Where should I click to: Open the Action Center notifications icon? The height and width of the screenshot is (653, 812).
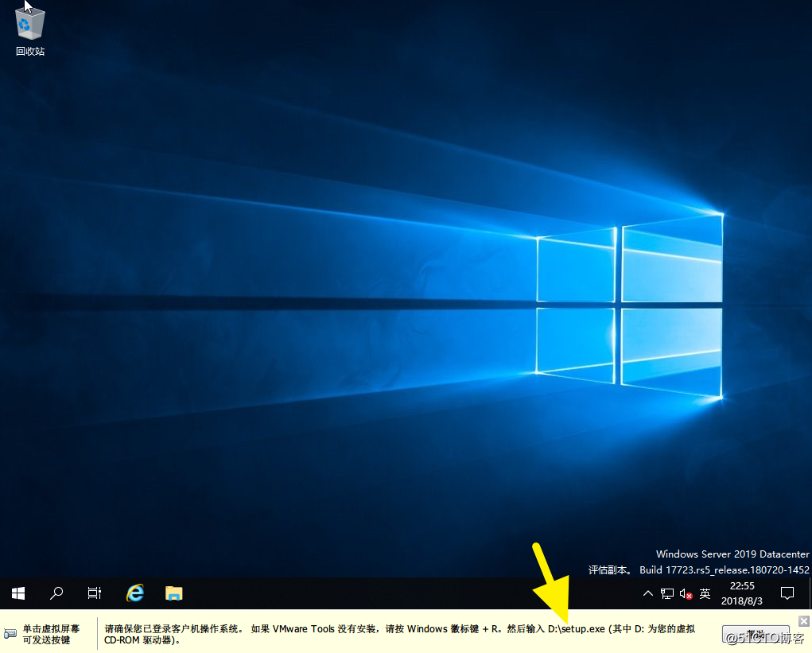(787, 593)
